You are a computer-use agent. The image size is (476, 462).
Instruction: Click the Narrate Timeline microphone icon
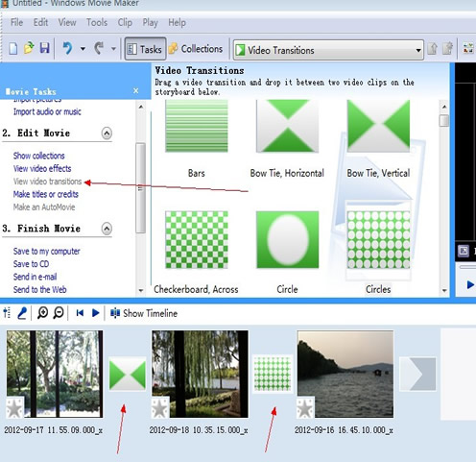point(22,313)
